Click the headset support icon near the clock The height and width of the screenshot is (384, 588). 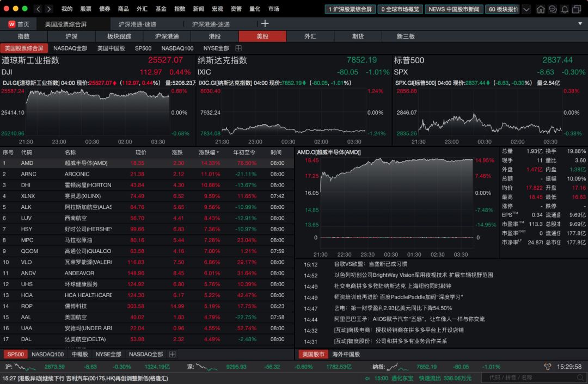(548, 366)
